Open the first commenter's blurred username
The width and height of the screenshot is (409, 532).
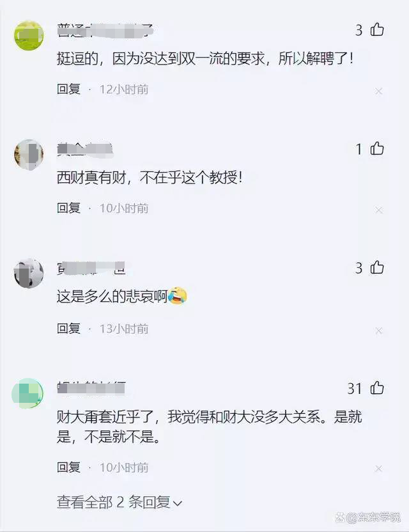pos(105,31)
